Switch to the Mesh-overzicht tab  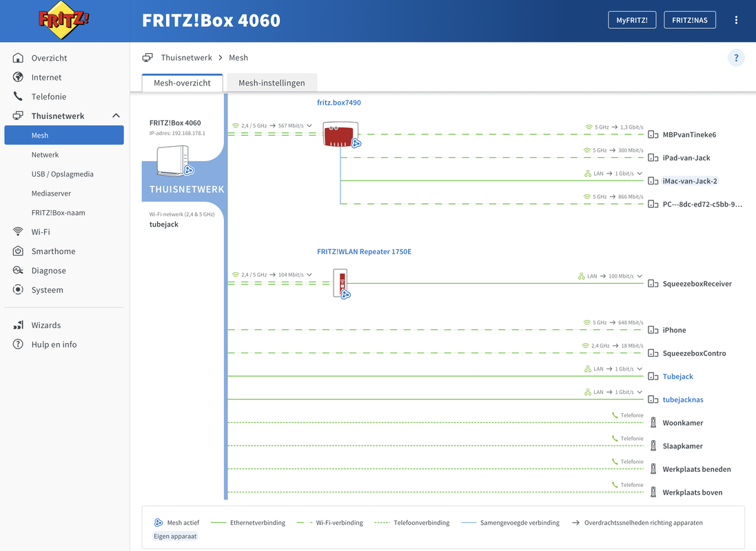[x=182, y=83]
